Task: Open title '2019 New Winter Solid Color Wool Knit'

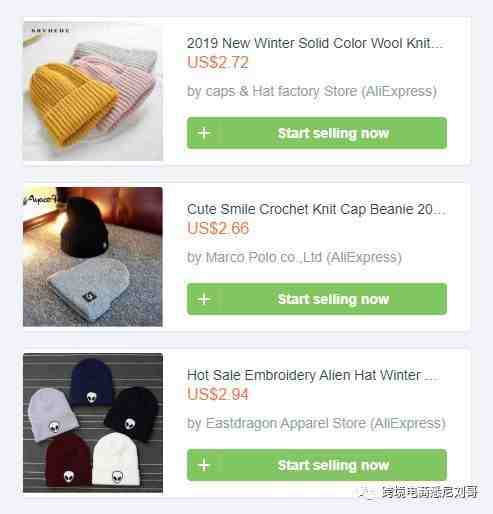Action: pos(315,43)
